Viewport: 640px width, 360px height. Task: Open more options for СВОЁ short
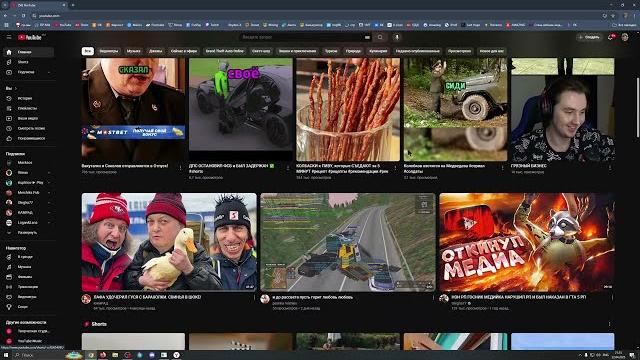click(x=288, y=167)
